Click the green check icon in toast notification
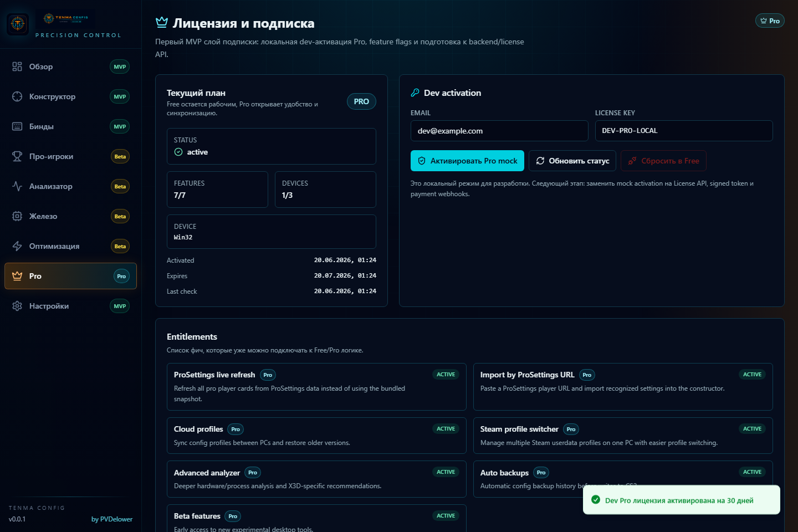The image size is (798, 532). point(596,500)
